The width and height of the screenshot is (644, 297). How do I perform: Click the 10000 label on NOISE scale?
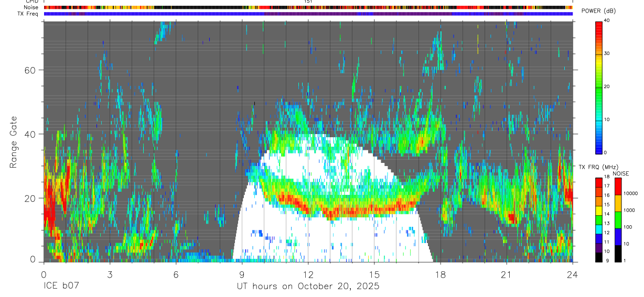point(630,194)
